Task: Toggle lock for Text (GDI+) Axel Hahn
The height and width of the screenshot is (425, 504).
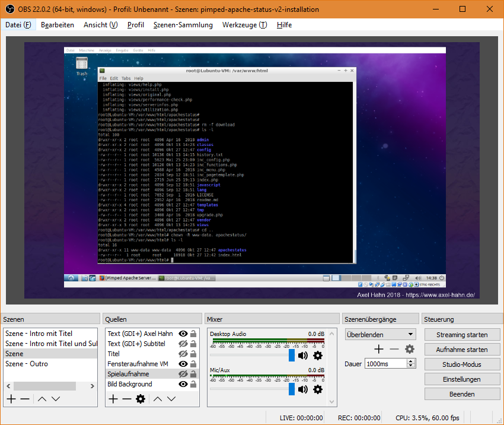Action: (193, 334)
